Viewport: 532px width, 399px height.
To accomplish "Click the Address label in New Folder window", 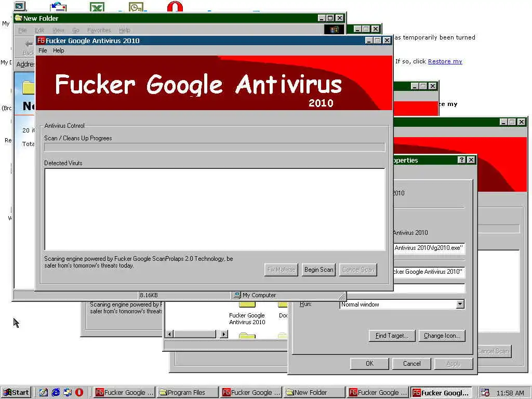I will tap(25, 64).
